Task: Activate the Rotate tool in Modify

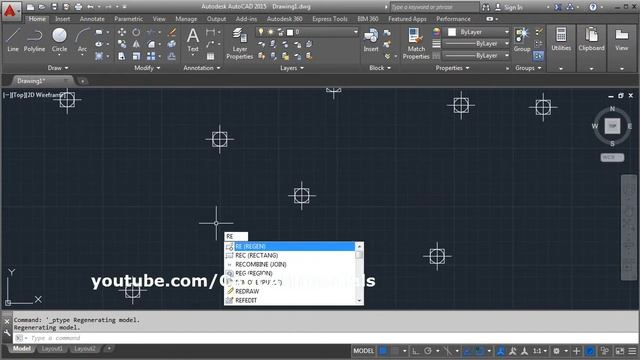Action: tap(136, 32)
